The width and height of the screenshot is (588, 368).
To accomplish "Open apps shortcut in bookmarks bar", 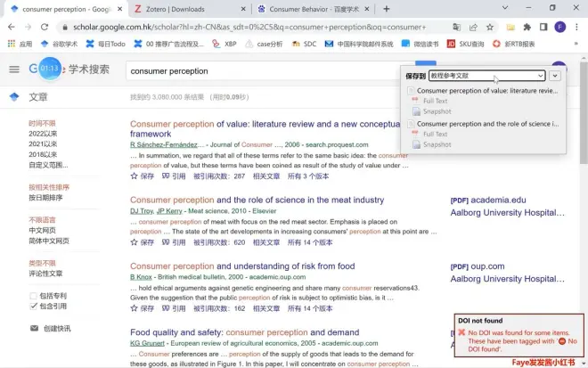I will [x=20, y=44].
